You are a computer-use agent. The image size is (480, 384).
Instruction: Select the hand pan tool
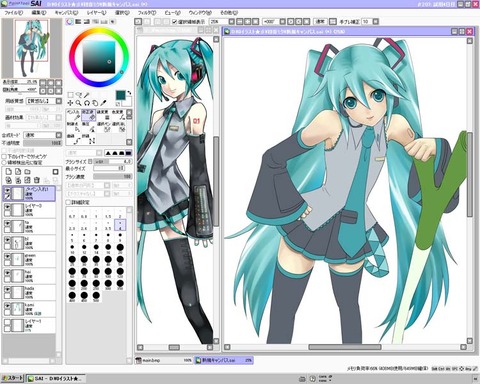pos(95,103)
